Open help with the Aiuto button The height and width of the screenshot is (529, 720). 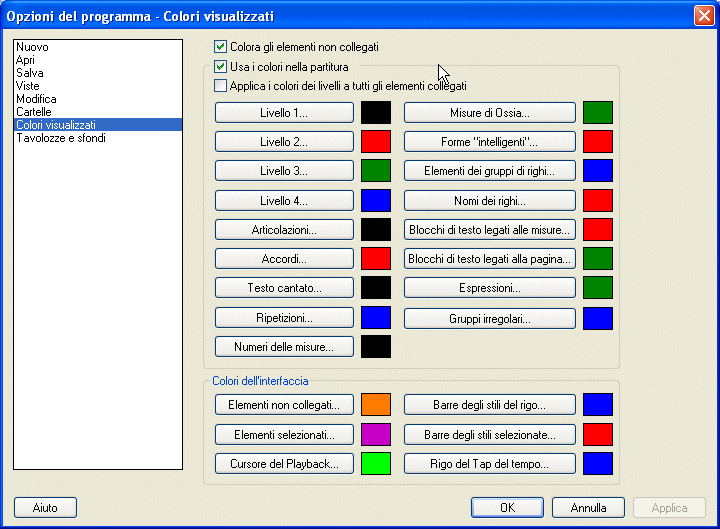[45, 508]
